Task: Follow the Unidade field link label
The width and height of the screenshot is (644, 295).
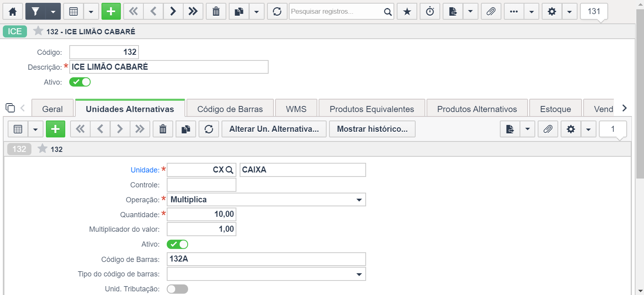Action: (x=145, y=170)
